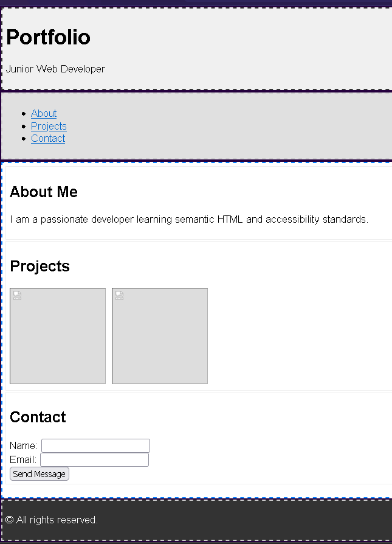The height and width of the screenshot is (544, 392).
Task: Follow the Contact navigation link
Action: coord(48,139)
